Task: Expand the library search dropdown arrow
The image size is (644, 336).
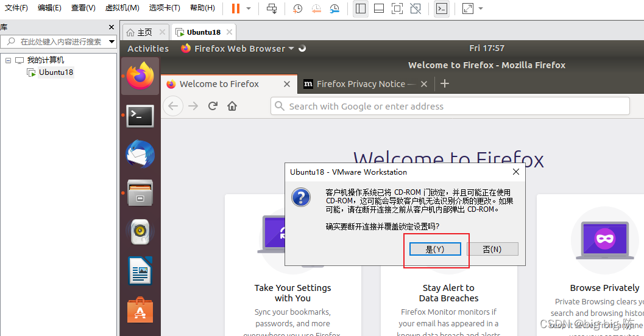Action: (111, 41)
